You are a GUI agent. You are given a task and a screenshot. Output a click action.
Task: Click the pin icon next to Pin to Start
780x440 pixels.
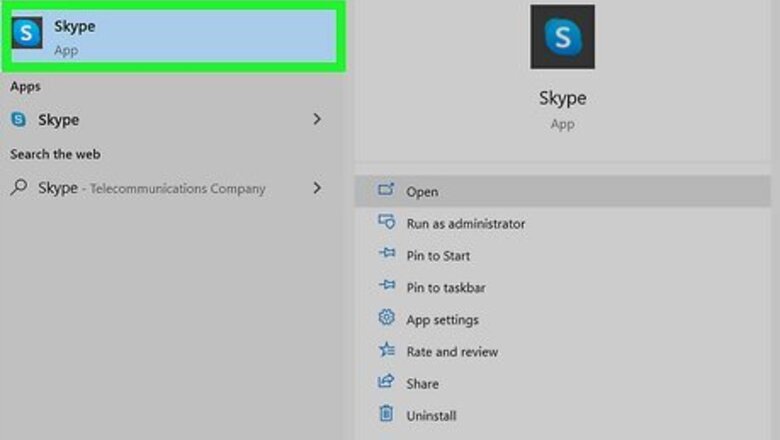(x=386, y=255)
